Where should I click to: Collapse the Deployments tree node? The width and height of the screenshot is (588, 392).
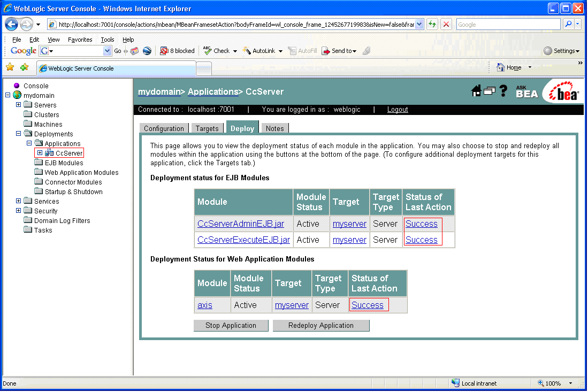pos(19,134)
